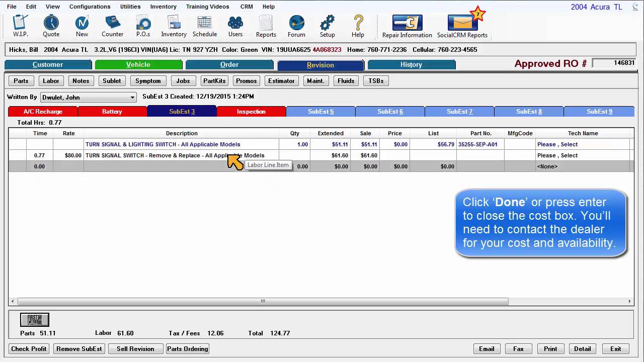
Task: Select the SubEst 5 tab
Action: click(320, 112)
